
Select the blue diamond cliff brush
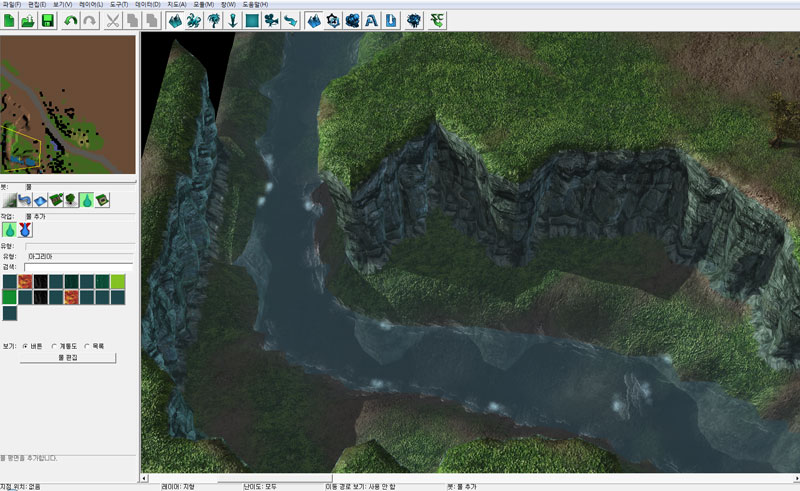pos(40,200)
